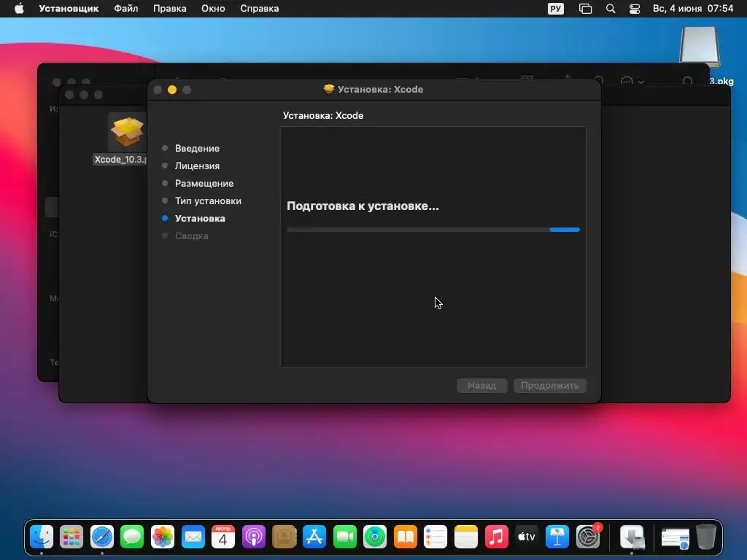747x560 pixels.
Task: Select the Введение installer step
Action: pyautogui.click(x=197, y=148)
